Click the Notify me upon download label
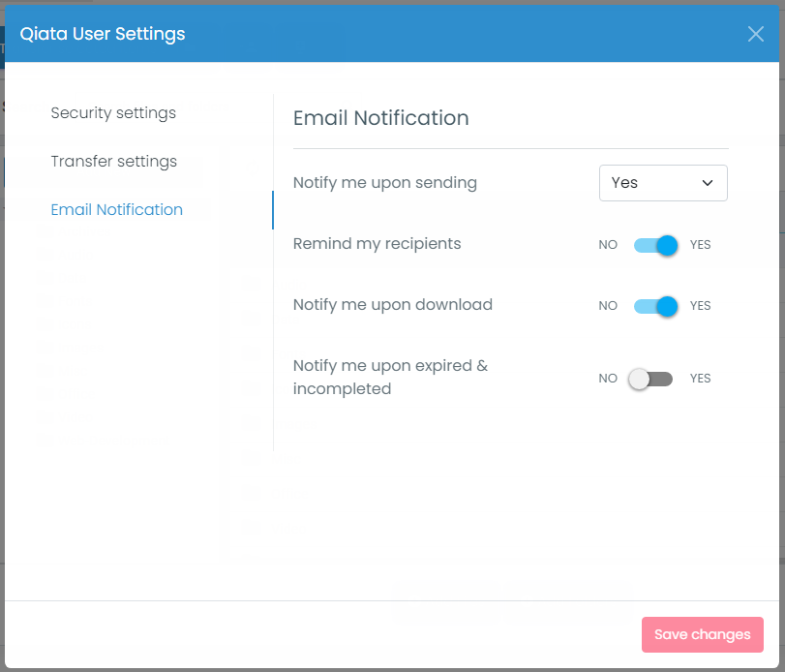This screenshot has width=785, height=672. [392, 305]
